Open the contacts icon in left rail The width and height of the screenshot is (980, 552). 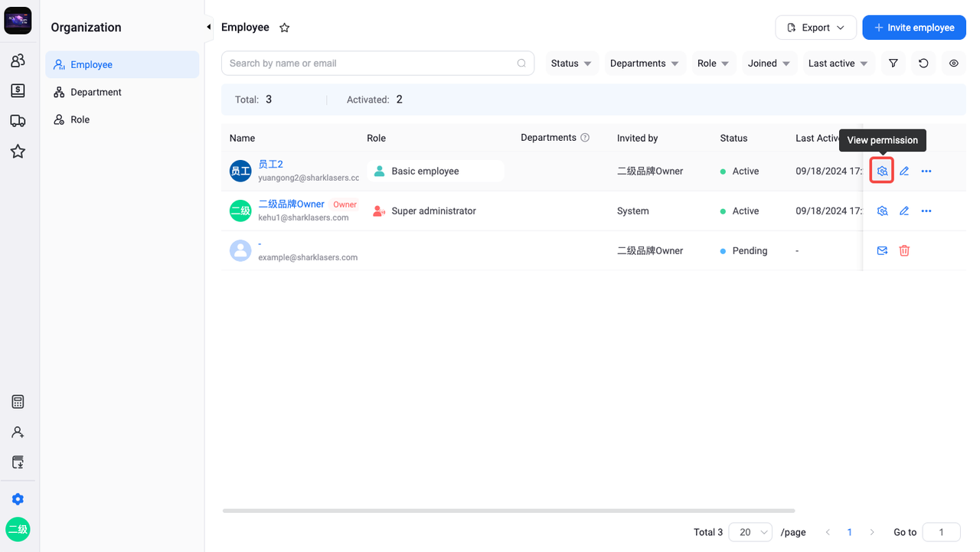(x=18, y=60)
